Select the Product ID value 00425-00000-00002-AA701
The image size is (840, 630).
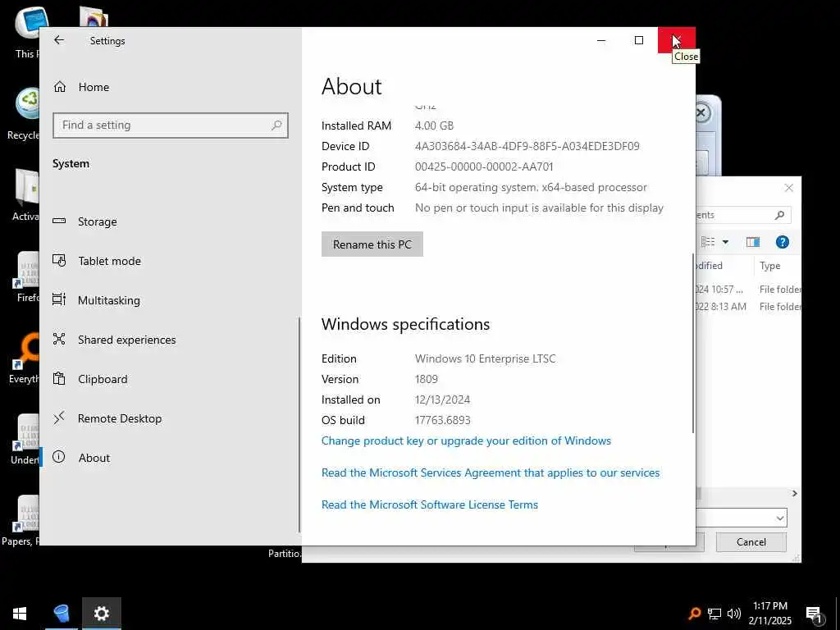484,167
